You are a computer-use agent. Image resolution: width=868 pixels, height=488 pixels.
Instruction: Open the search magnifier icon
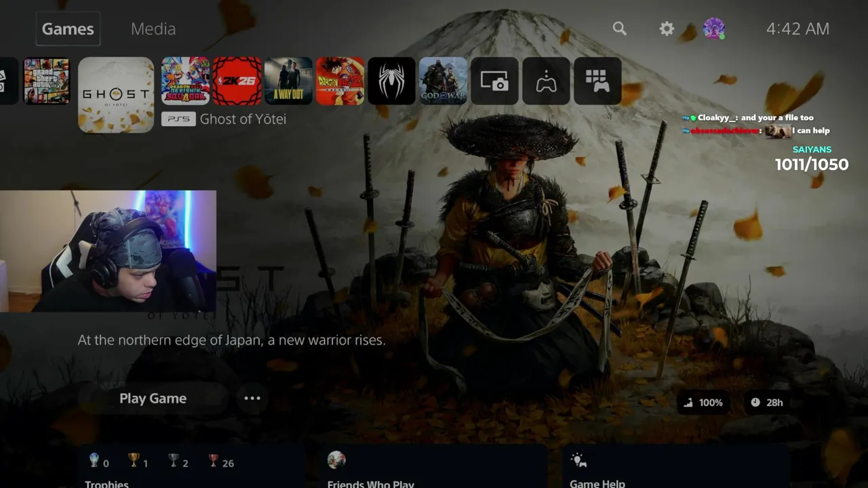coord(619,28)
